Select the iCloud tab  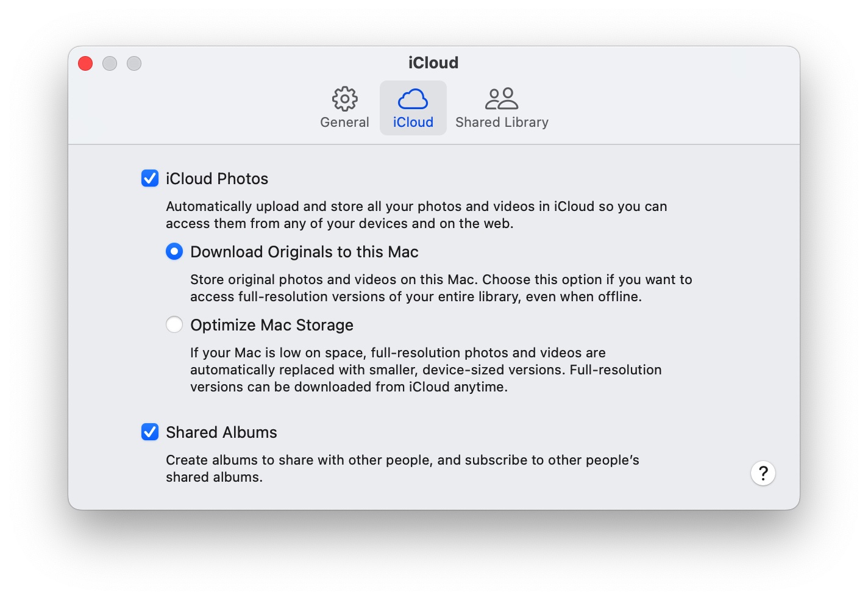(x=413, y=108)
